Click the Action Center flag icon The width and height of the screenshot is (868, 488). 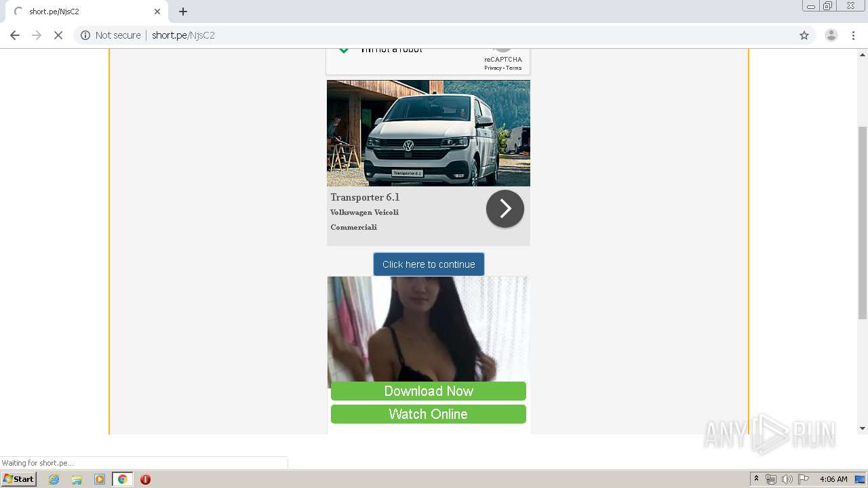804,479
